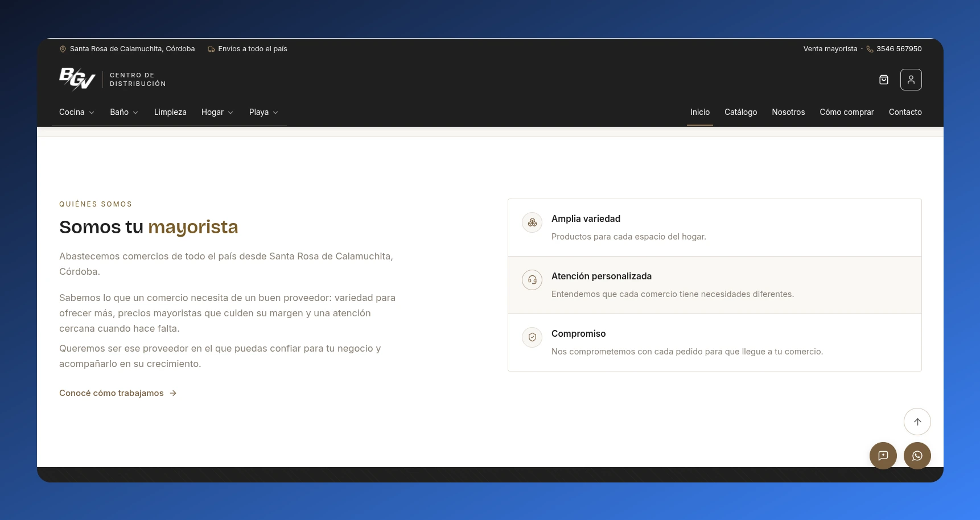Click the delivery truck icon by Envíos
This screenshot has height=520, width=980.
point(211,49)
